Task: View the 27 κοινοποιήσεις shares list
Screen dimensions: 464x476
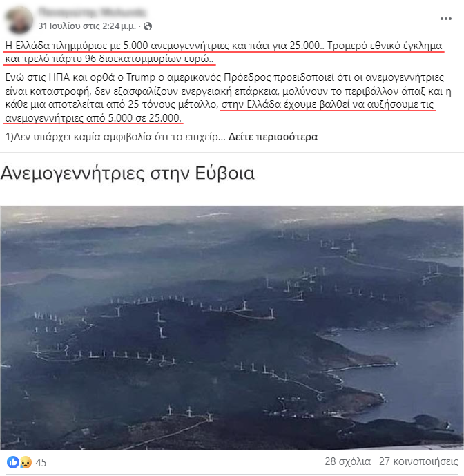Action: [x=418, y=461]
